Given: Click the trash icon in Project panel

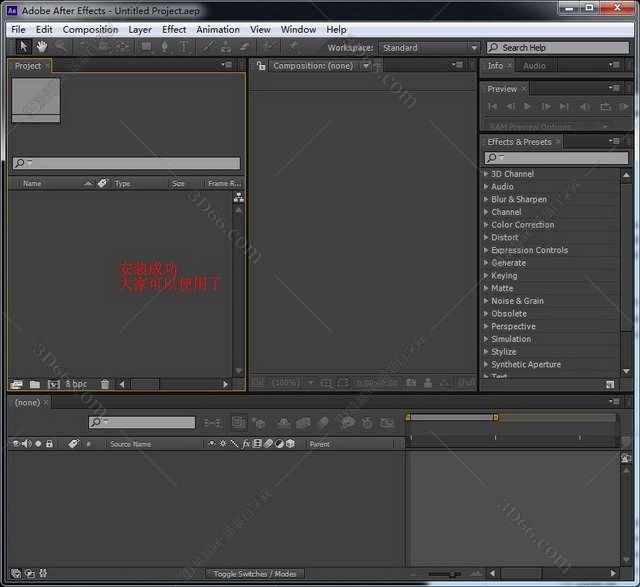Looking at the screenshot, I should [106, 384].
